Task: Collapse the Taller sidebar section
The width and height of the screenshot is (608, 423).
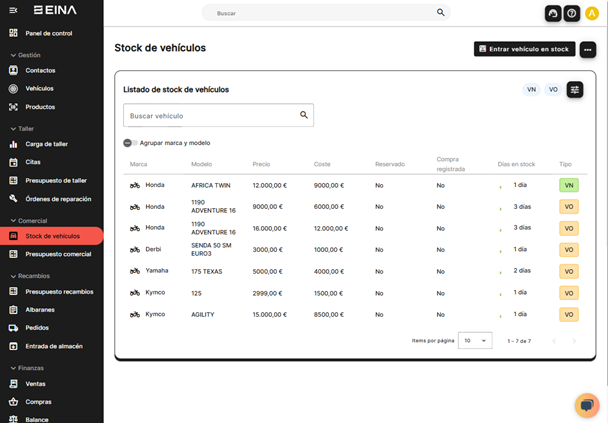Action: coord(13,128)
